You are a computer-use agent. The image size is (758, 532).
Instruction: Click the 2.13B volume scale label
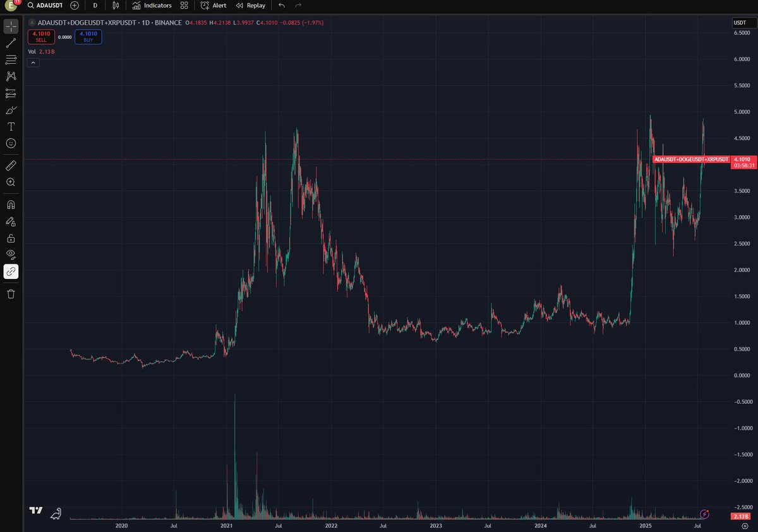pyautogui.click(x=740, y=516)
